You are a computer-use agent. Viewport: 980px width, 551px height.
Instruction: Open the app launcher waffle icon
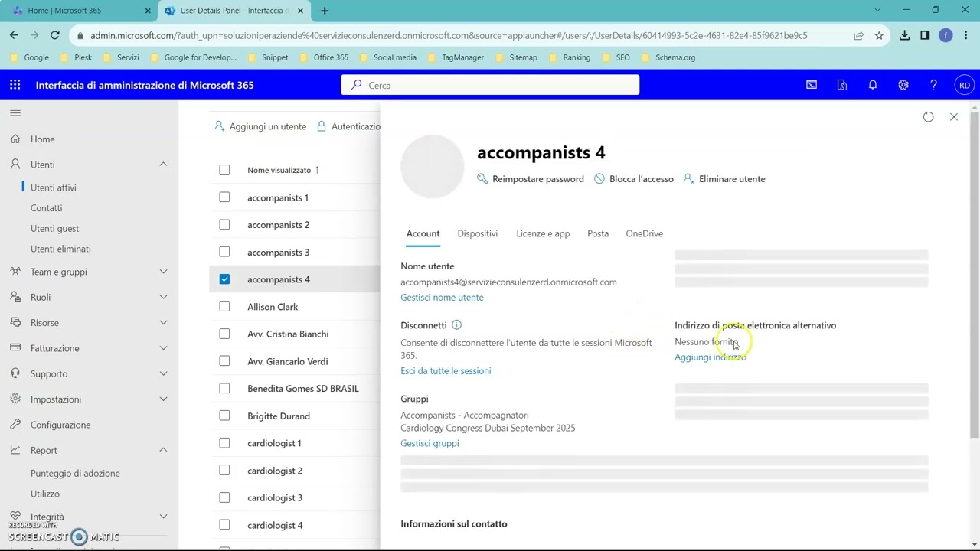pyautogui.click(x=15, y=85)
